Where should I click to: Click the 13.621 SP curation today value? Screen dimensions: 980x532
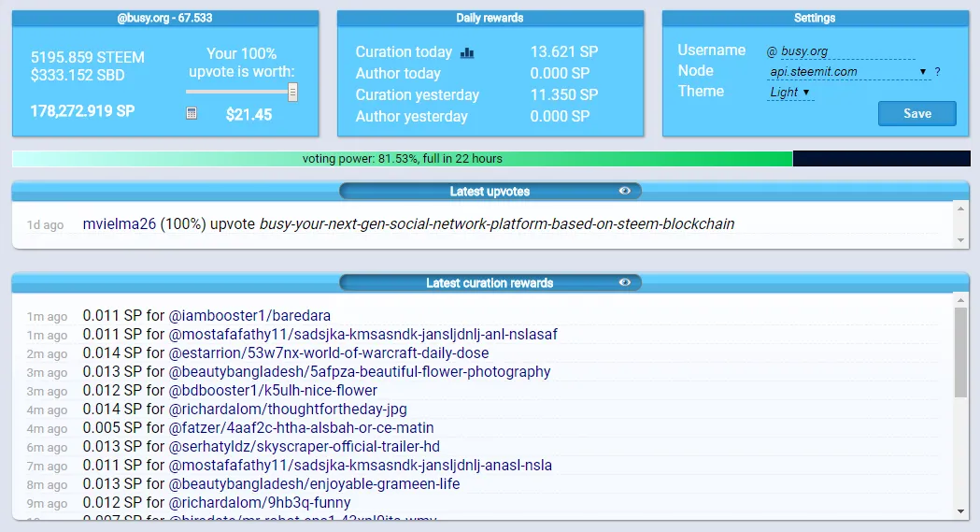[564, 51]
